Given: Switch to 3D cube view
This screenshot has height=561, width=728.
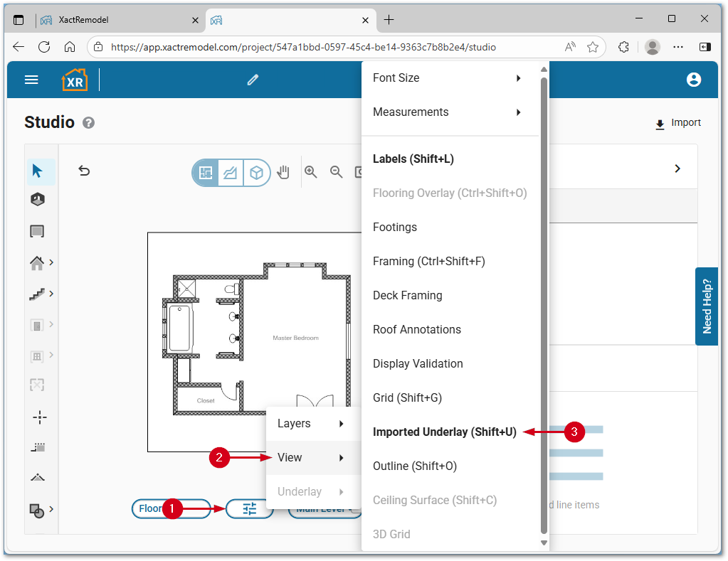Looking at the screenshot, I should (x=257, y=172).
